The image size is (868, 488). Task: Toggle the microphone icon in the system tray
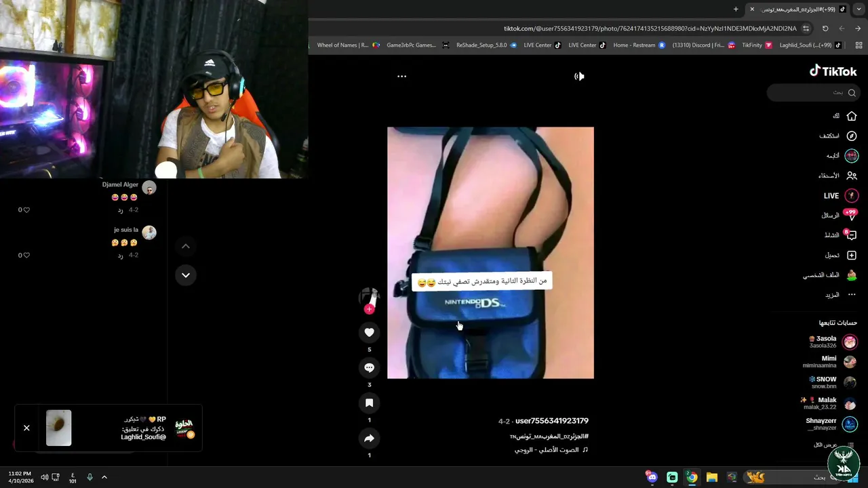pos(90,477)
